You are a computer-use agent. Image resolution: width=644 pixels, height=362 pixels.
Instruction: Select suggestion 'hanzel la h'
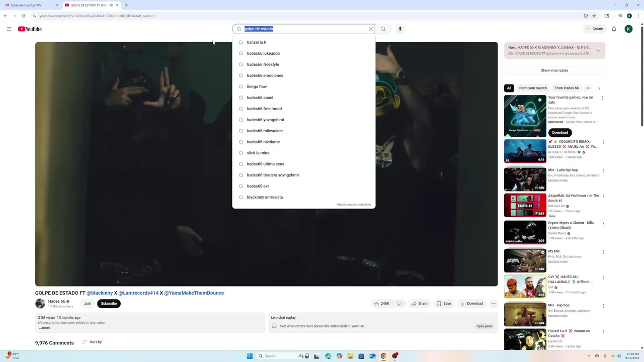[x=304, y=42]
